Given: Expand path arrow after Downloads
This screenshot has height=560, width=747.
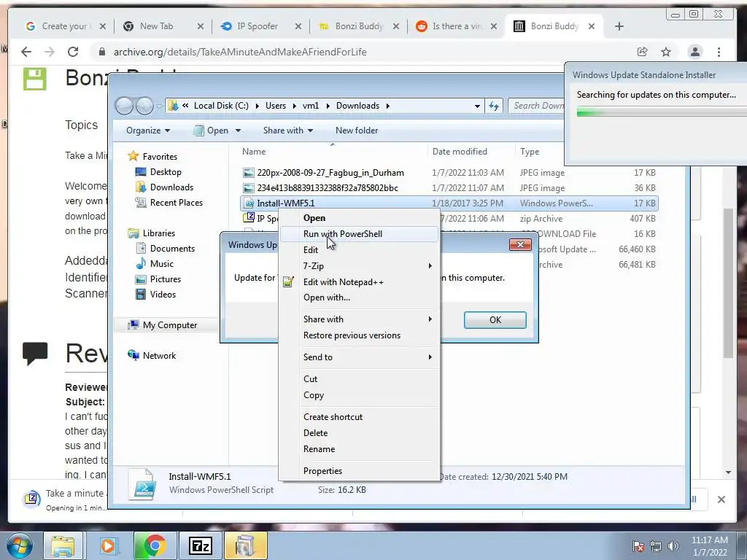Looking at the screenshot, I should [x=388, y=106].
